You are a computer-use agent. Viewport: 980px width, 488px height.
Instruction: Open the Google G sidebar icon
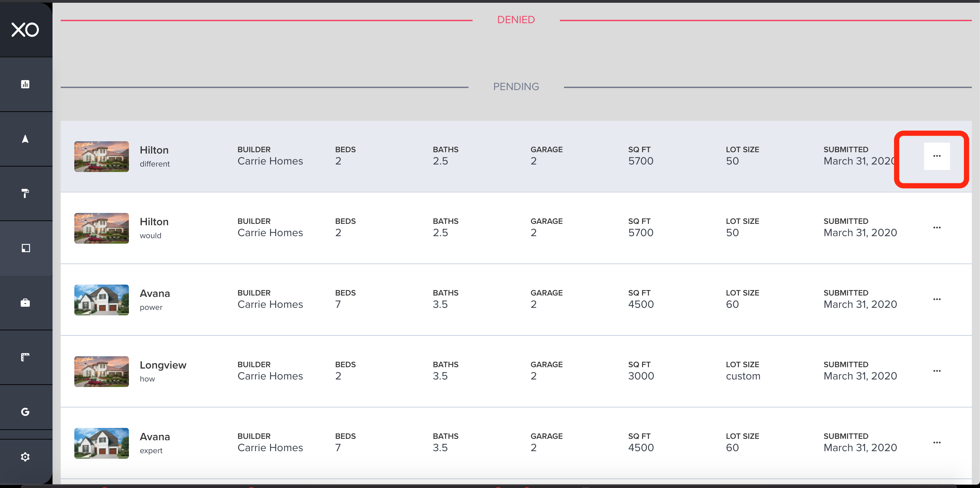tap(25, 412)
